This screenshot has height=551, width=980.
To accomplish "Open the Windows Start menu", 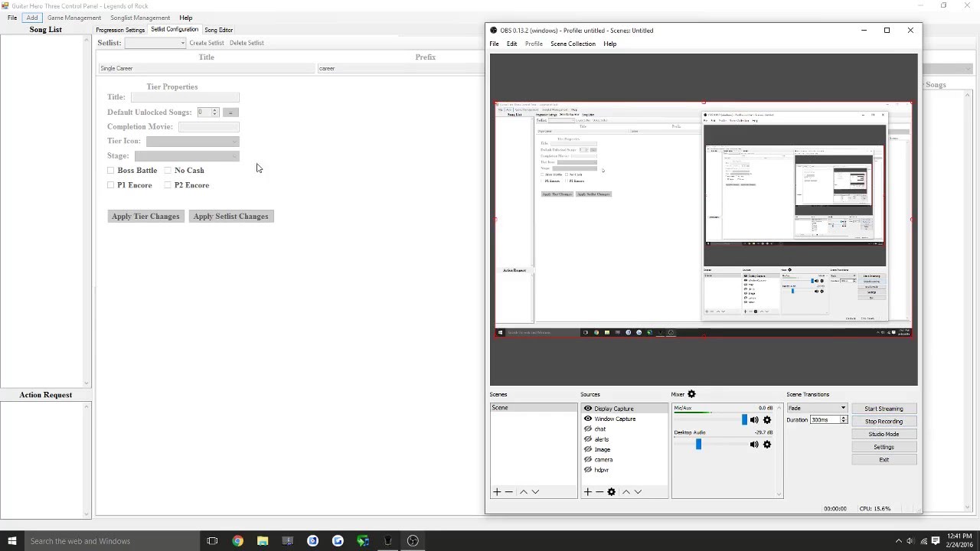I will (11, 541).
